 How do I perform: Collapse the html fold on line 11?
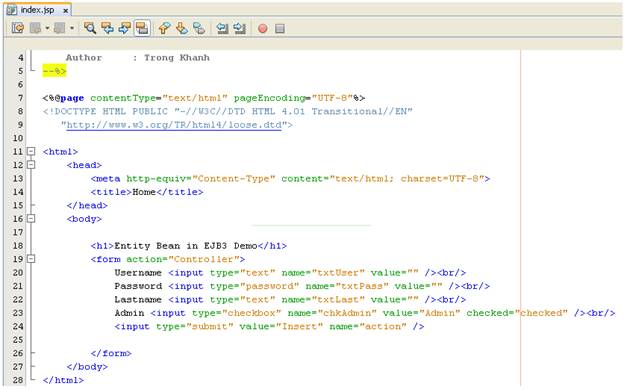pos(31,151)
